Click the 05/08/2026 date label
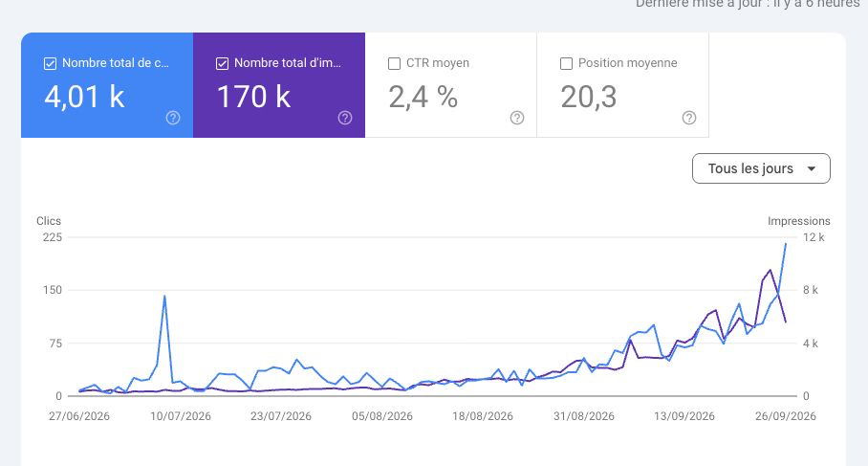Screen dimensions: 868x466 (382, 416)
